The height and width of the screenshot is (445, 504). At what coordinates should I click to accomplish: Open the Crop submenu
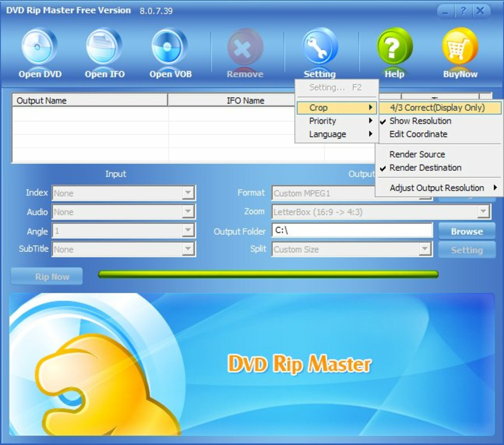point(337,108)
